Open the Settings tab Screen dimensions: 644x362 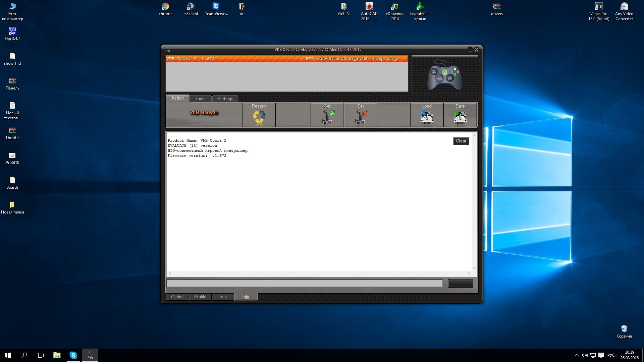225,99
